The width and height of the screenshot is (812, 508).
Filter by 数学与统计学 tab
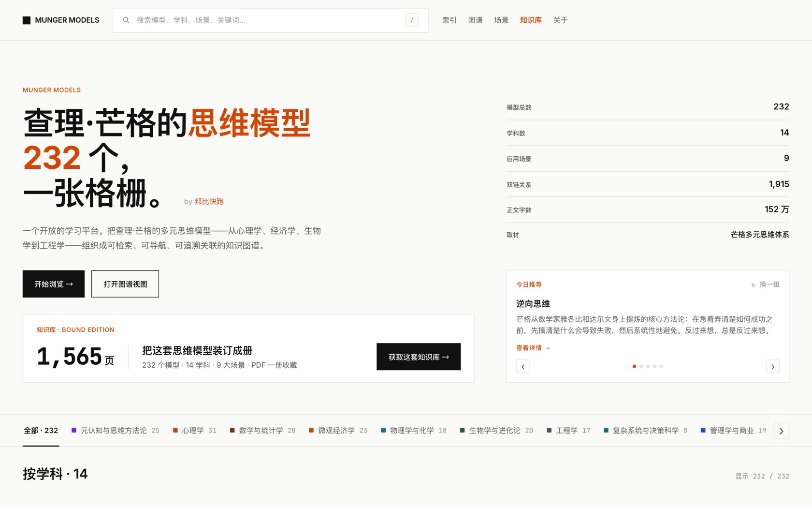tap(262, 431)
